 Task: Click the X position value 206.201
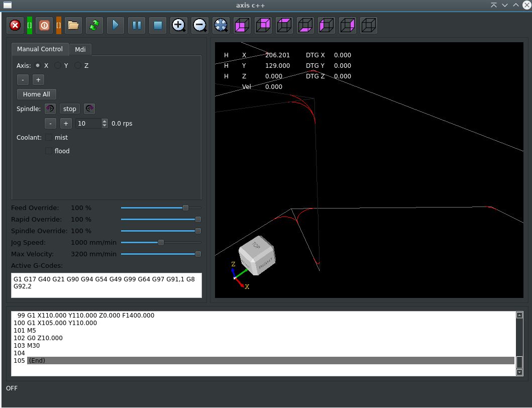pos(277,55)
